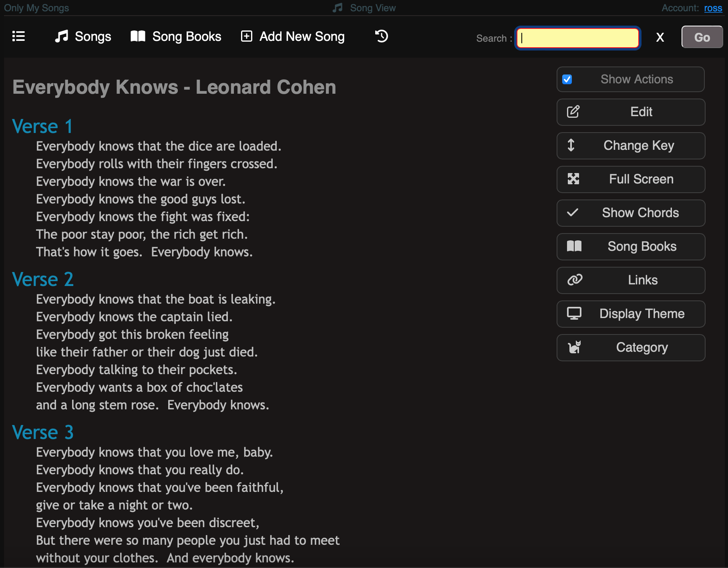Expand the Change Key options
Image resolution: width=728 pixels, height=568 pixels.
click(x=639, y=145)
